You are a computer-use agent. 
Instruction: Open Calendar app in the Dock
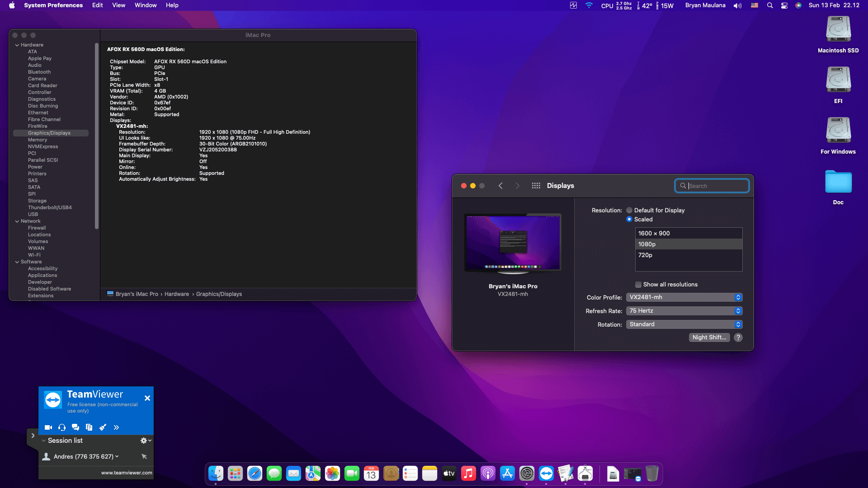coord(371,474)
